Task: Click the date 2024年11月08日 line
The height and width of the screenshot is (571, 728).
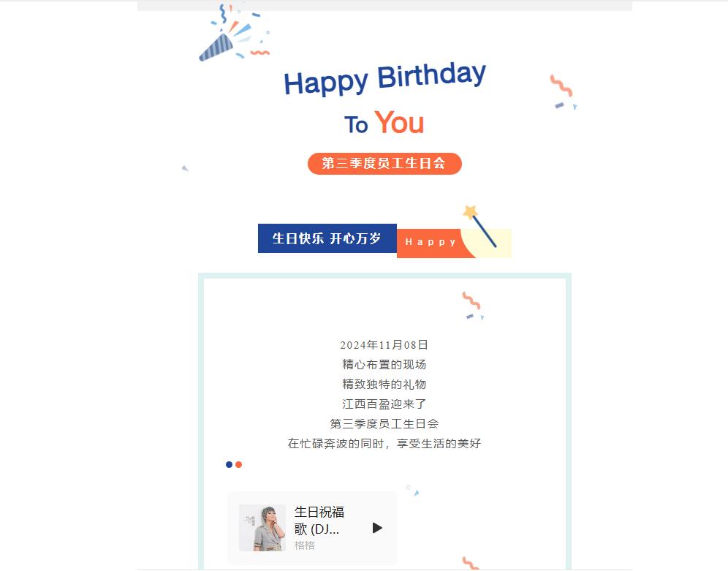Action: [384, 345]
